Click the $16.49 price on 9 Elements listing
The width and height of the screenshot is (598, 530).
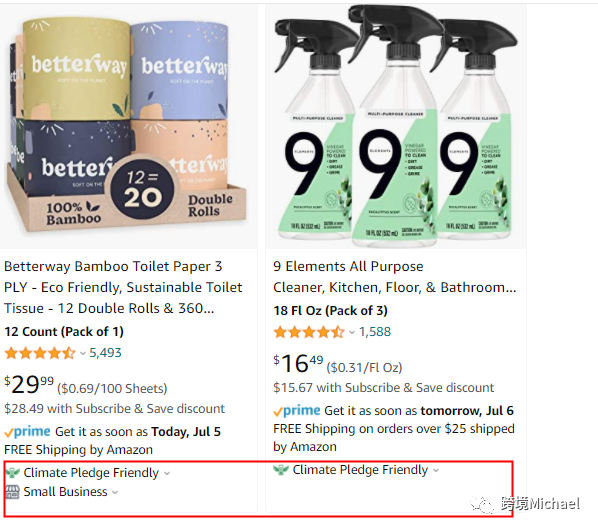[298, 363]
